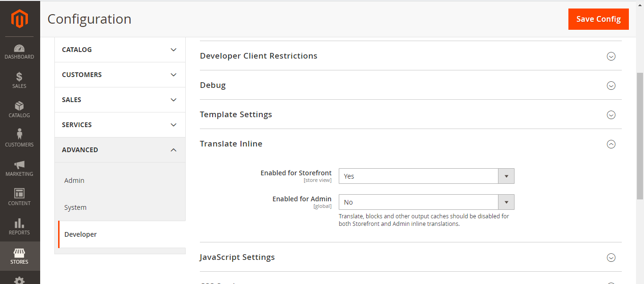The height and width of the screenshot is (284, 644).
Task: Collapse the Translate Inline section
Action: (x=611, y=144)
